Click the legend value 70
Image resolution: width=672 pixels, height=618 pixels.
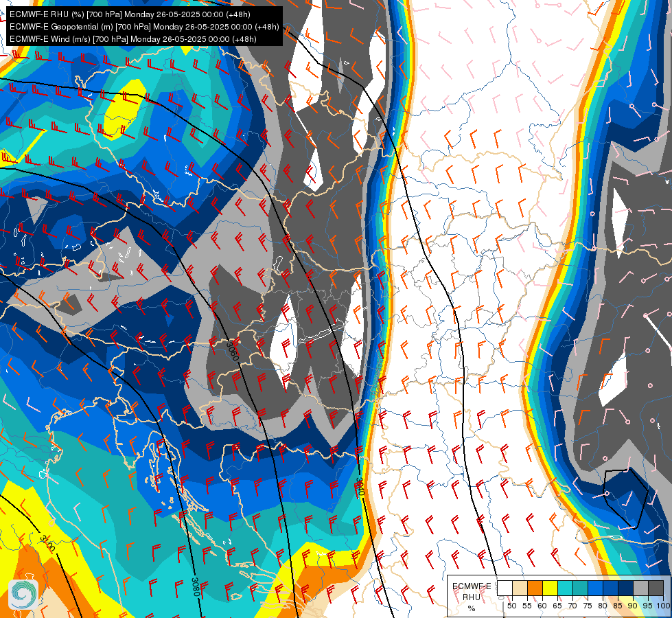pyautogui.click(x=572, y=606)
